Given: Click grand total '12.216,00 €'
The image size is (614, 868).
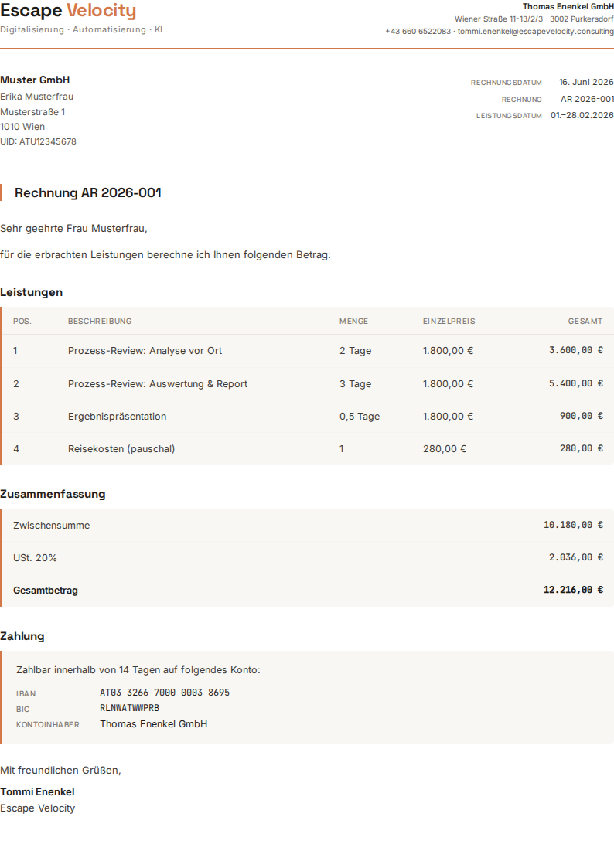Looking at the screenshot, I should (573, 590).
